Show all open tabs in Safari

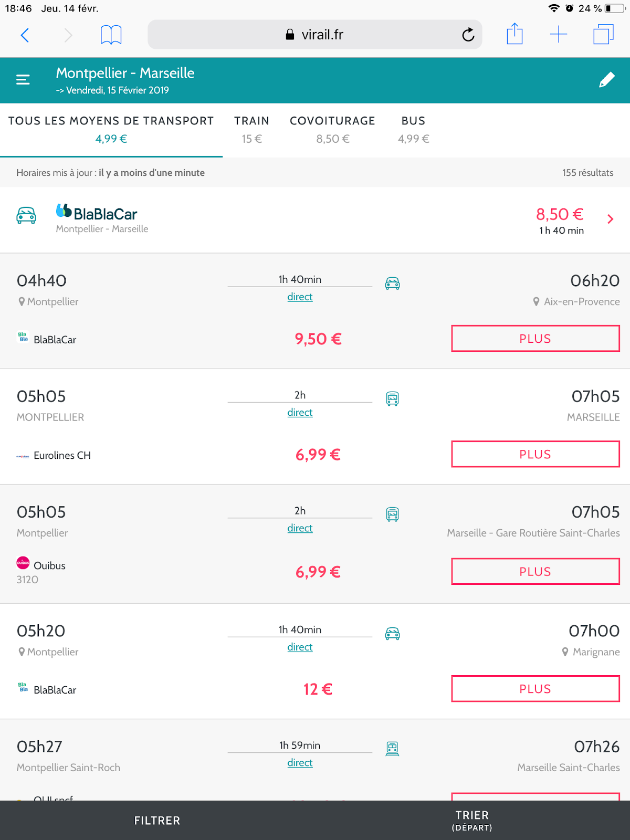[603, 35]
